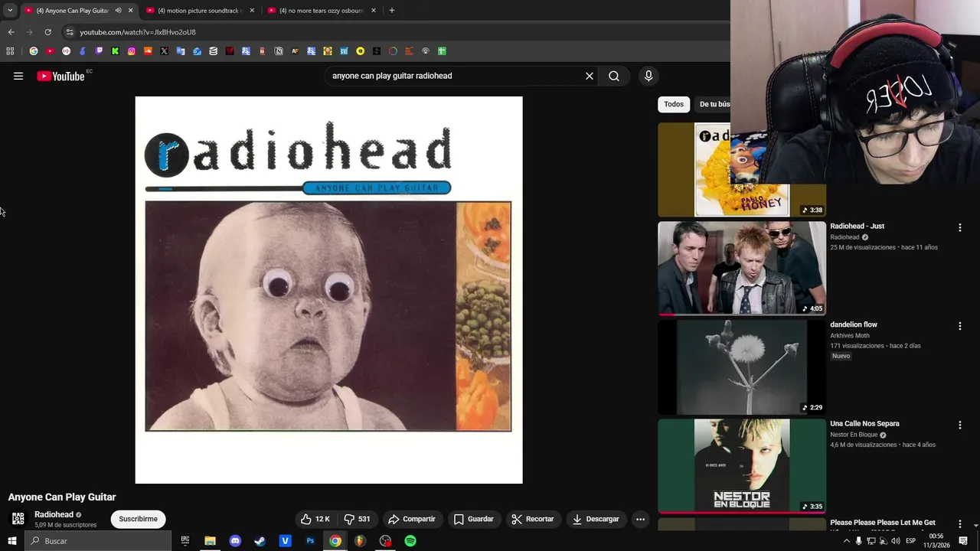Open the more actions ellipsis under the video
980x551 pixels.
point(641,519)
